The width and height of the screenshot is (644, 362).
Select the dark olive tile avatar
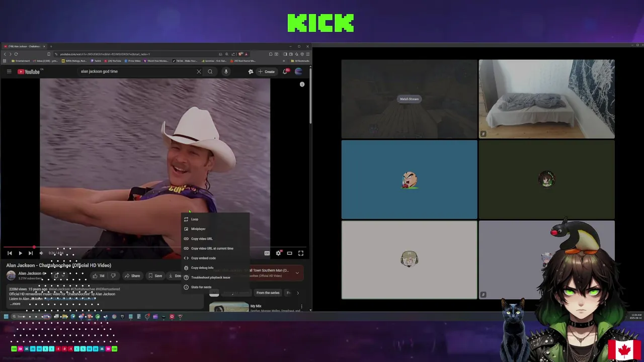546,179
